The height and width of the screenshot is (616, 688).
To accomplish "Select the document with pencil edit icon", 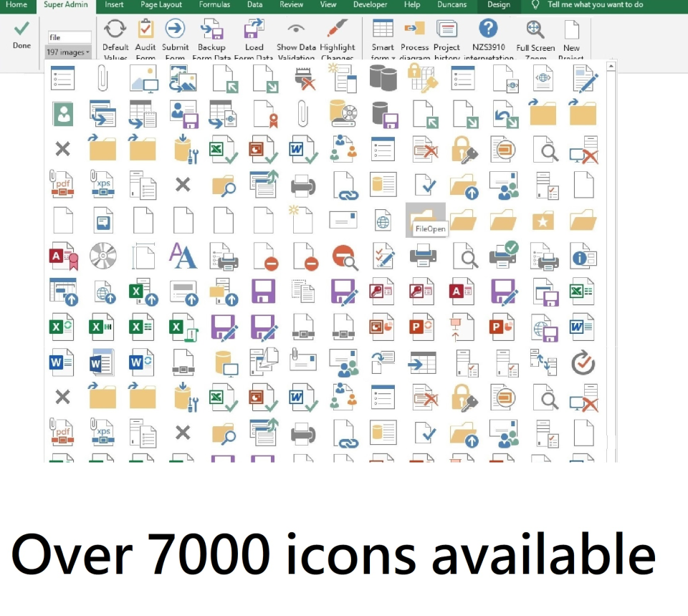I will tap(586, 79).
